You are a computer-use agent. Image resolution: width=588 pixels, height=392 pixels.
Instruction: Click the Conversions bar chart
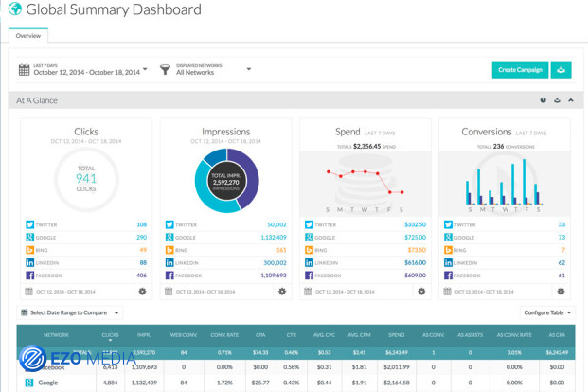pos(504,182)
